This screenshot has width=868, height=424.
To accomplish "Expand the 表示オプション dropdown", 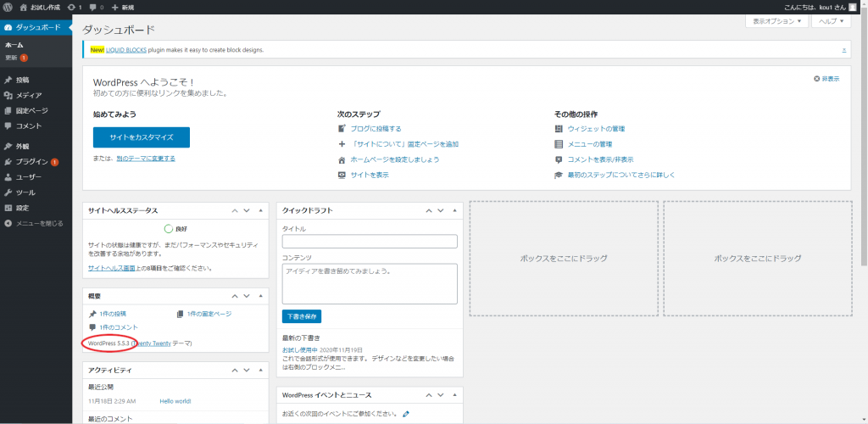I will click(x=776, y=21).
